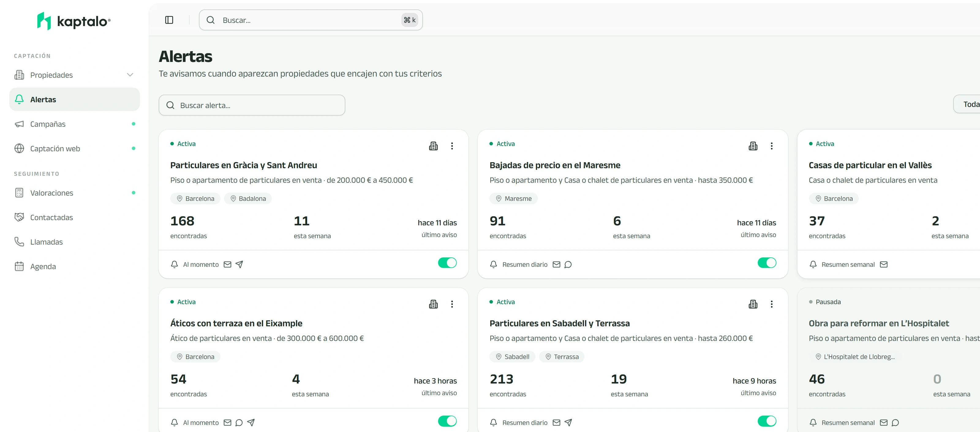Click the hace 3 horas último aviso text
The image size is (980, 432).
point(435,386)
